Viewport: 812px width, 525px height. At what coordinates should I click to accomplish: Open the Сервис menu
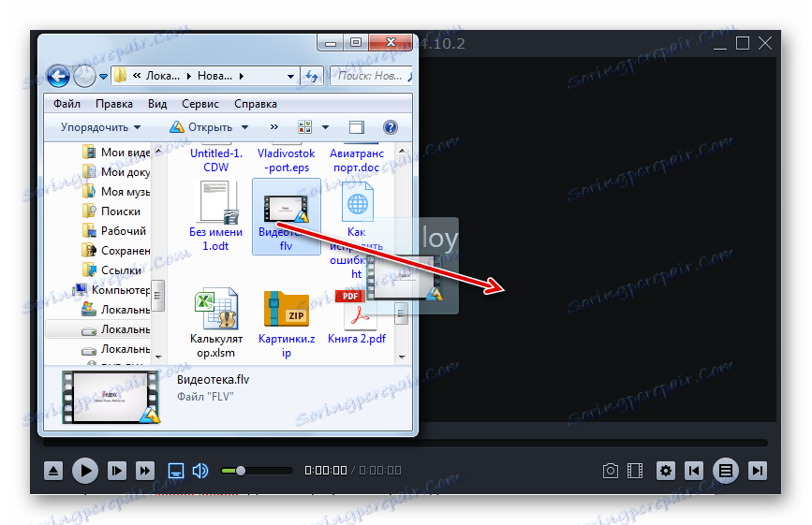pos(200,104)
